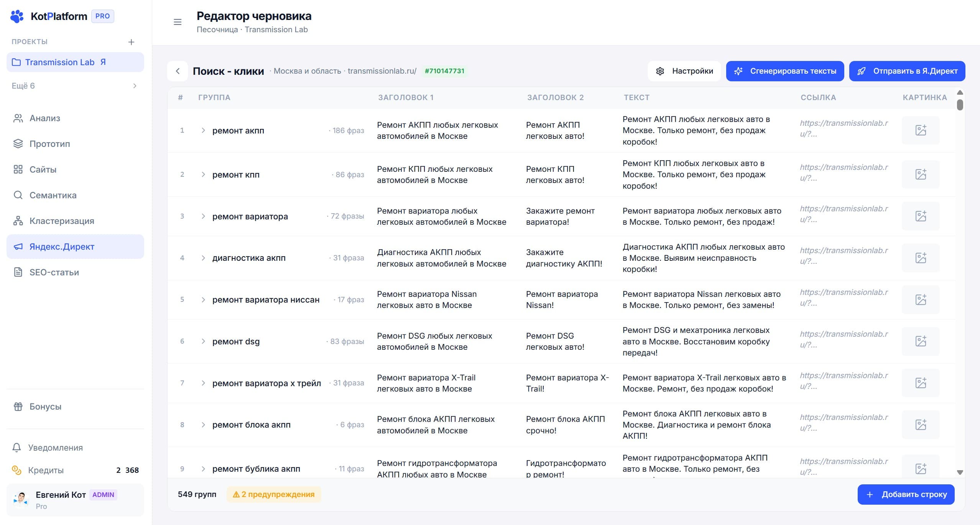Add image for ремонт акпп row
Image resolution: width=980 pixels, height=525 pixels.
[921, 130]
